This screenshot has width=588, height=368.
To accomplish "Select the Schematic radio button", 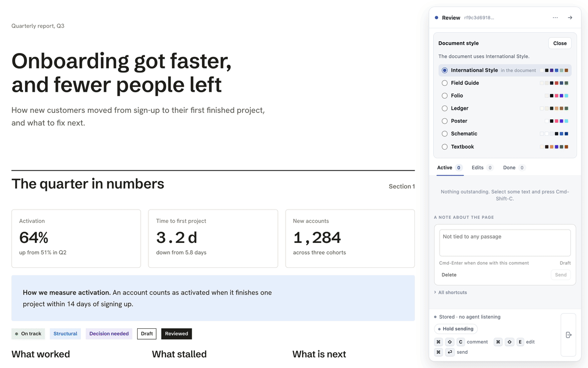I will click(x=444, y=133).
